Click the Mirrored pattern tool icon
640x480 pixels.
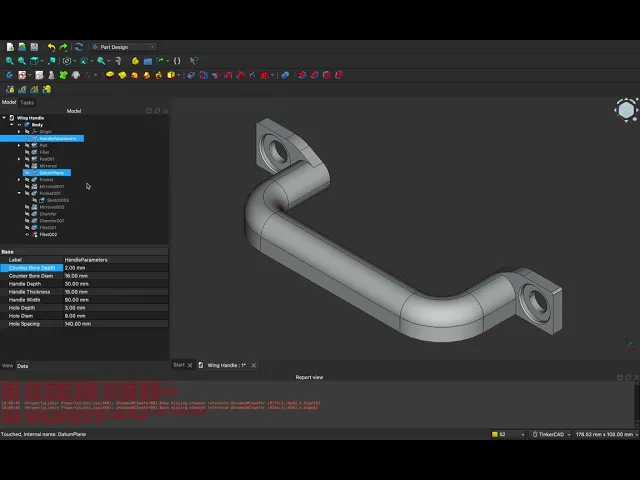click(10, 89)
